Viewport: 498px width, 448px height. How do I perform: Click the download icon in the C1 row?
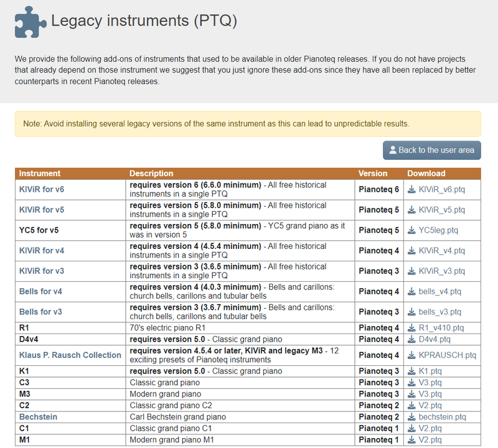click(x=411, y=428)
